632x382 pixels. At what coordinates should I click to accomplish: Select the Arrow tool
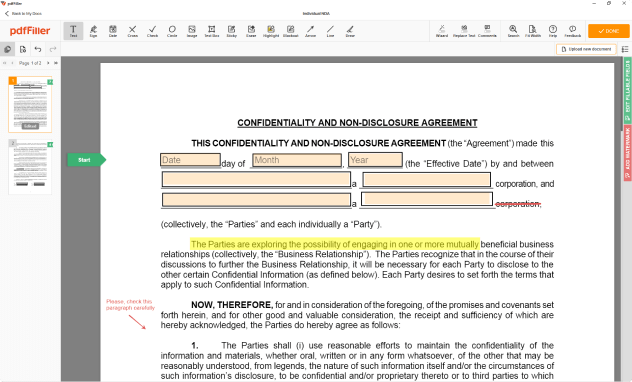310,31
